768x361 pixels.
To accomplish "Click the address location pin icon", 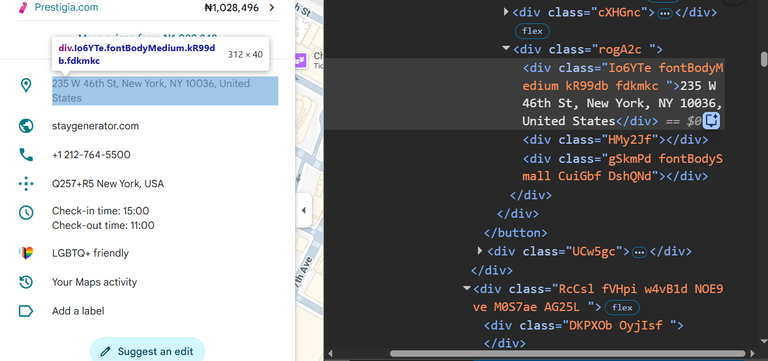I will 25,85.
